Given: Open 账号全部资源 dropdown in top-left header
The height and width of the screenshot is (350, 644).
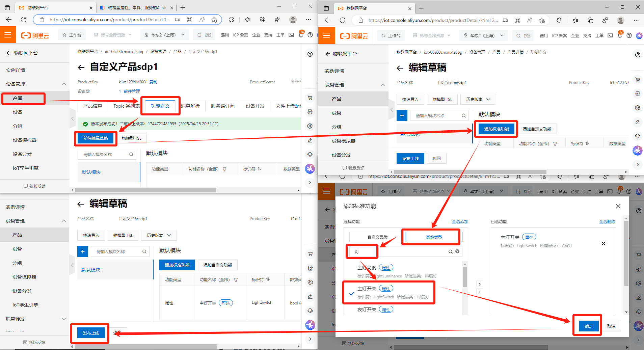Looking at the screenshot, I should [113, 35].
